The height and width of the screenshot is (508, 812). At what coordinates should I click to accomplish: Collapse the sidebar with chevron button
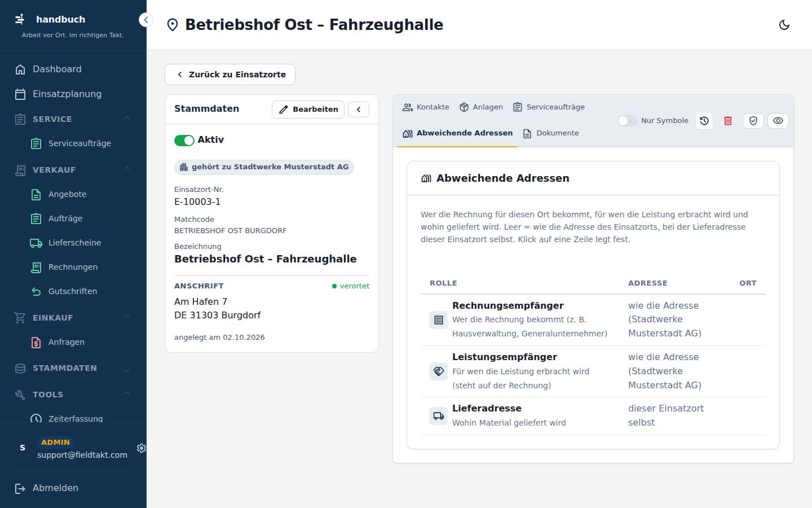pyautogui.click(x=145, y=20)
